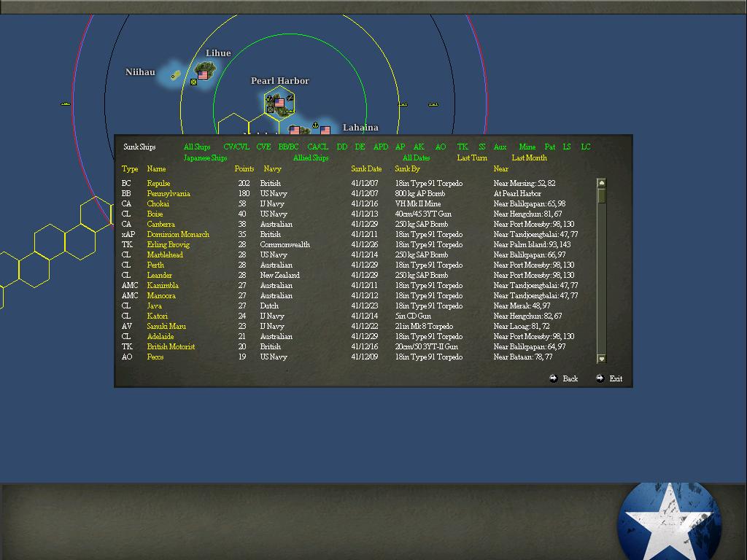The image size is (747, 560).
Task: Show only APD sunk ships
Action: 381,147
